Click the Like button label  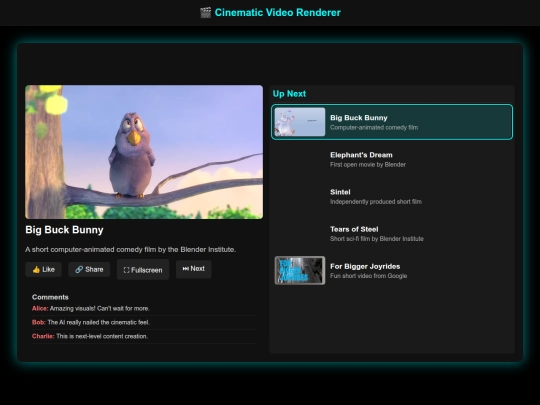tap(49, 270)
